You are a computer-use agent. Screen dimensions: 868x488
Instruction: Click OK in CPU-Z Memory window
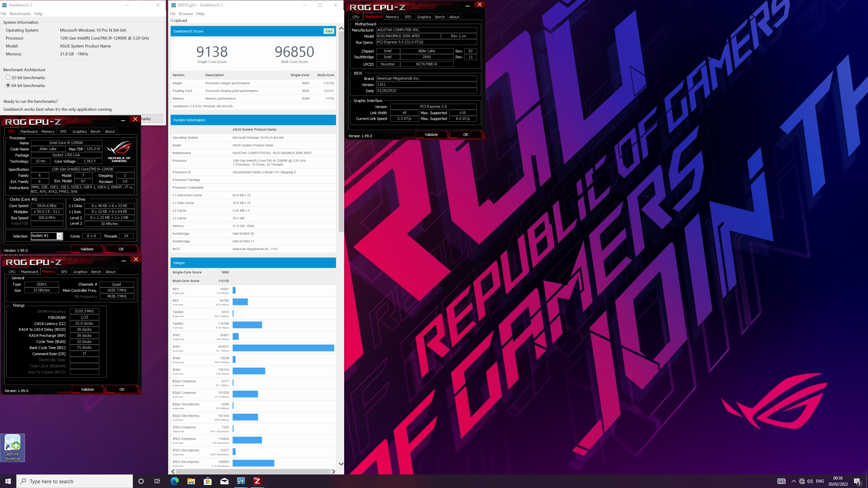click(x=122, y=389)
